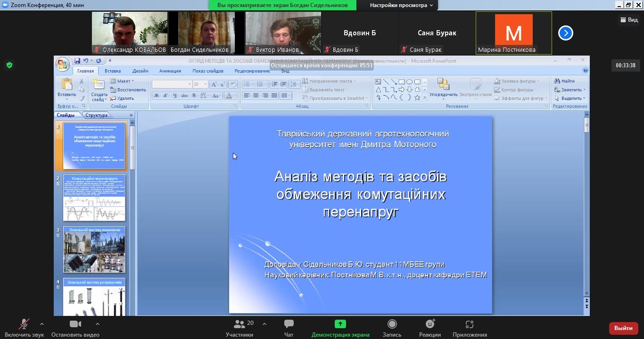Insert a rectangle shape from shapes gallery
644x339 pixels.
pyautogui.click(x=402, y=82)
